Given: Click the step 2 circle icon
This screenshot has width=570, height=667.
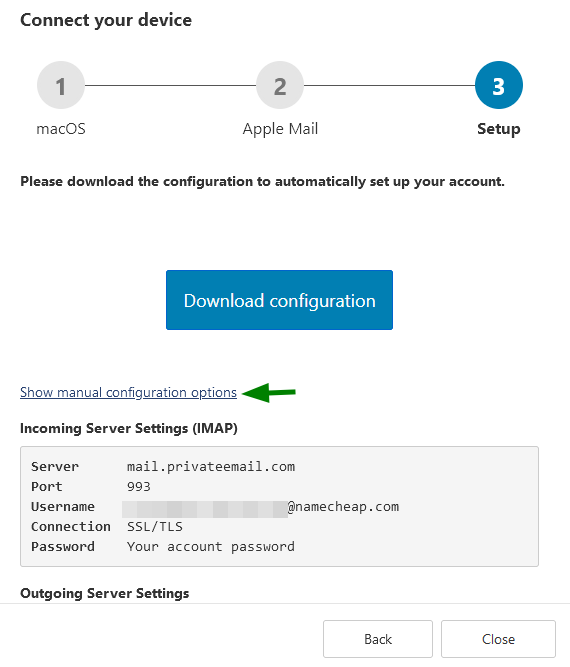Looking at the screenshot, I should (280, 85).
